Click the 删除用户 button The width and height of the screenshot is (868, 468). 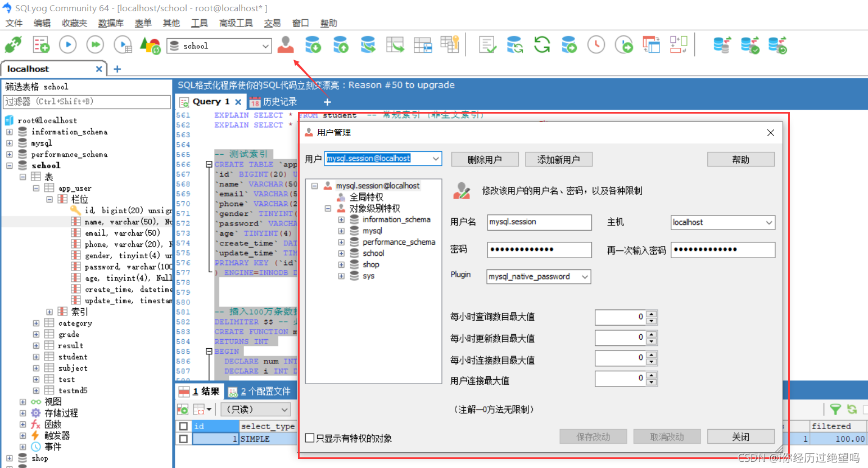click(x=485, y=160)
